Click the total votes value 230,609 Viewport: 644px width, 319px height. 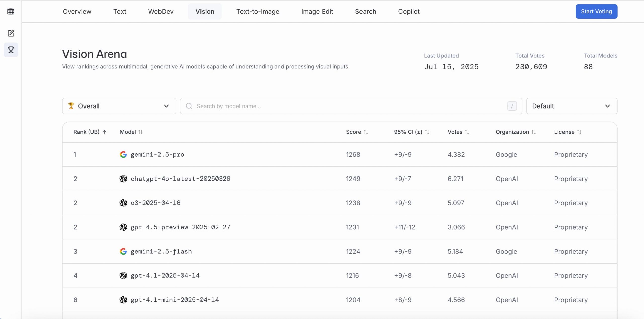click(x=531, y=67)
